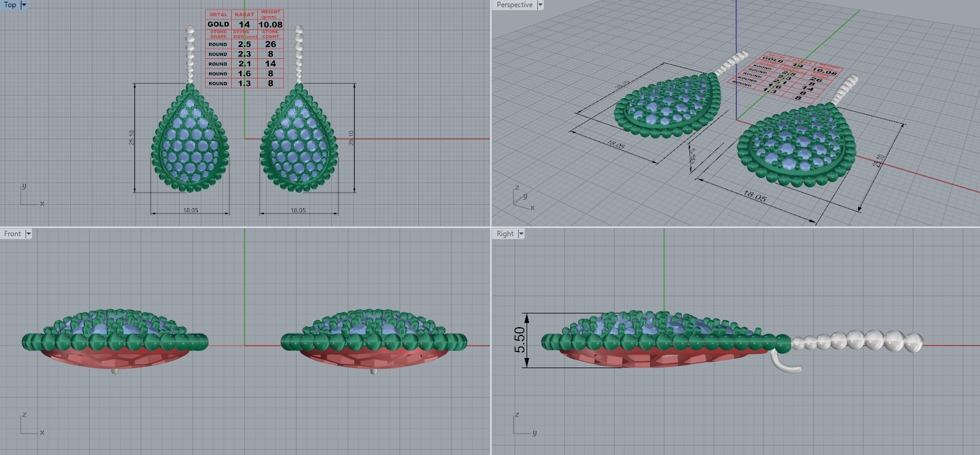Select the METAL header cell in Top view
This screenshot has width=980, height=455.
[x=218, y=14]
